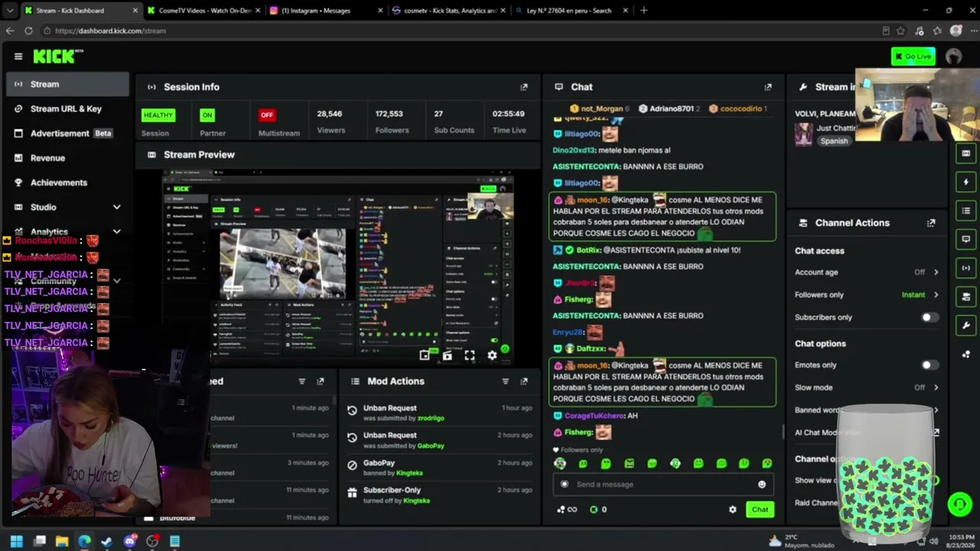Open GaboPay's profile link in Unban Request
Viewport: 980px width, 551px height.
pyautogui.click(x=430, y=446)
